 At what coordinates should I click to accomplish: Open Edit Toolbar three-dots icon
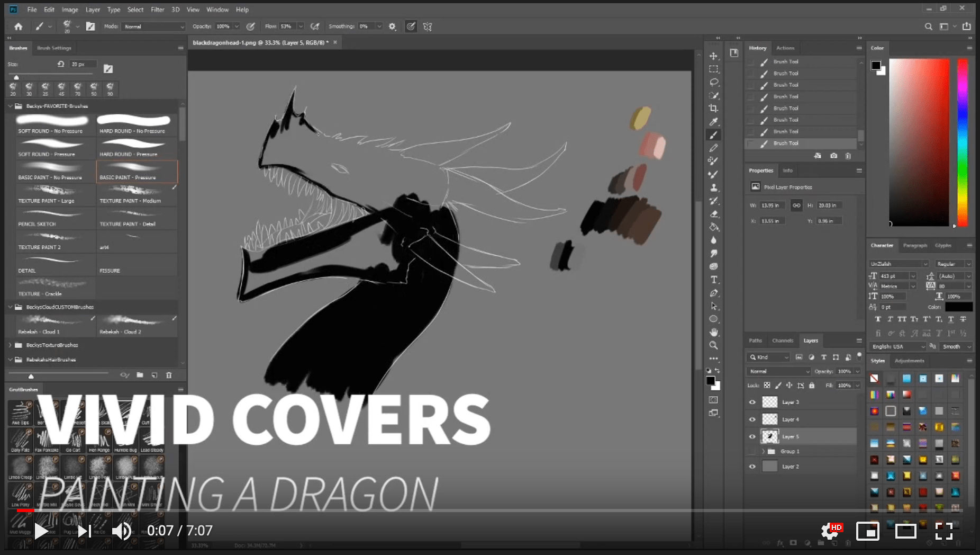click(x=713, y=359)
